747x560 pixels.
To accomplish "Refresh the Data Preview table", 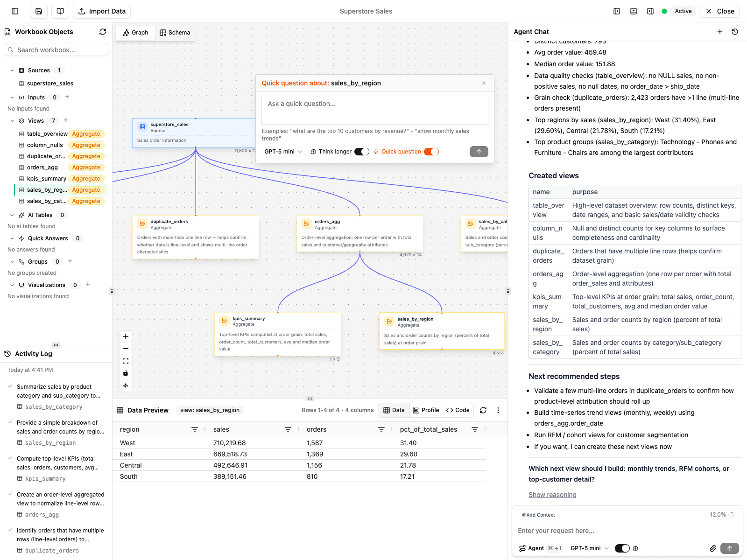I will pyautogui.click(x=483, y=410).
